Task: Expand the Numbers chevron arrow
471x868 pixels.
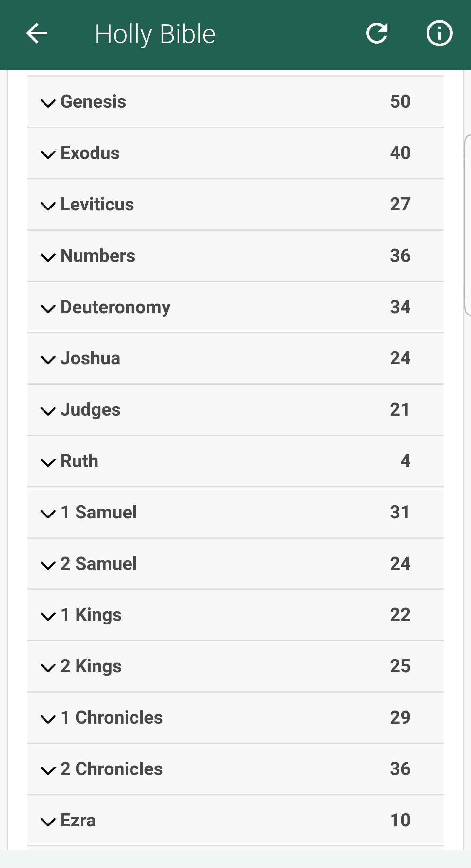Action: pyautogui.click(x=48, y=258)
